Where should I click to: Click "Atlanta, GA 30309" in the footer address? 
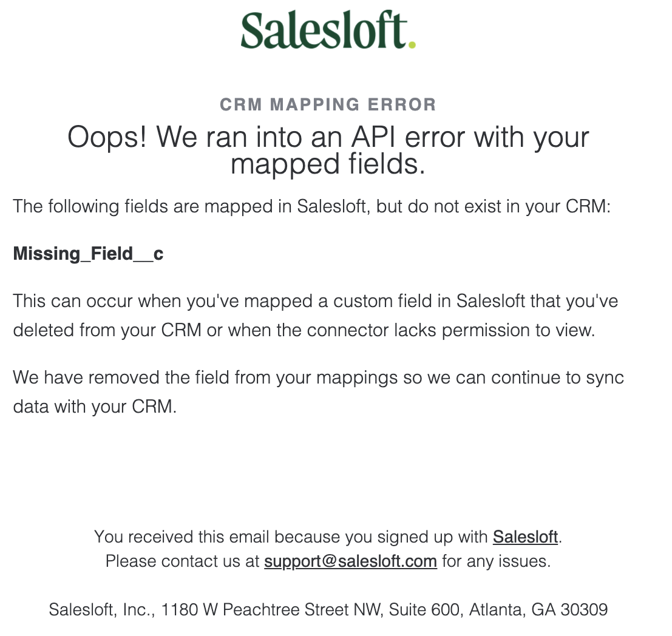click(x=539, y=609)
